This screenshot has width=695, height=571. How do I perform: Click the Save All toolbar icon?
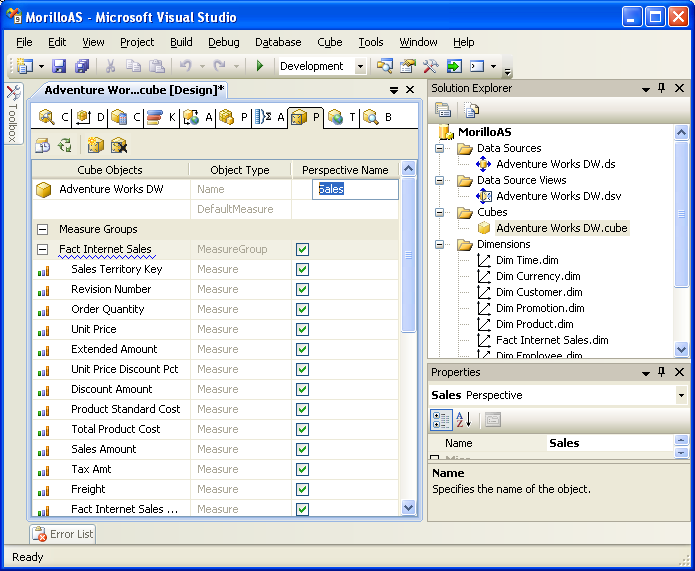[82, 66]
